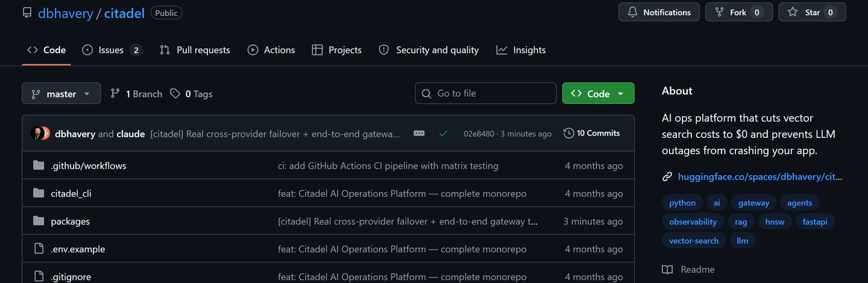868x283 pixels.
Task: Open latest commit message about cross-provider failover
Action: pos(275,134)
